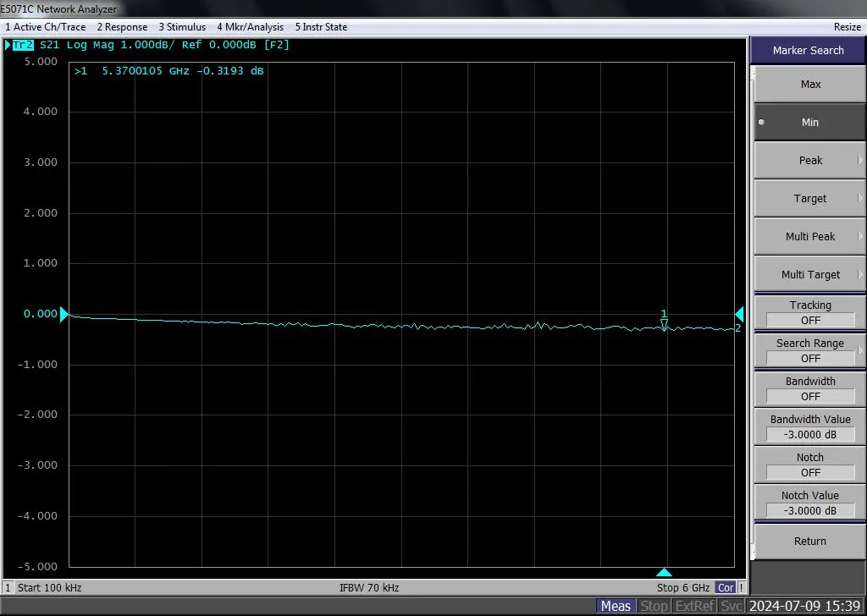The height and width of the screenshot is (616, 867).
Task: Open the 3 Stimulus menu
Action: (x=182, y=27)
